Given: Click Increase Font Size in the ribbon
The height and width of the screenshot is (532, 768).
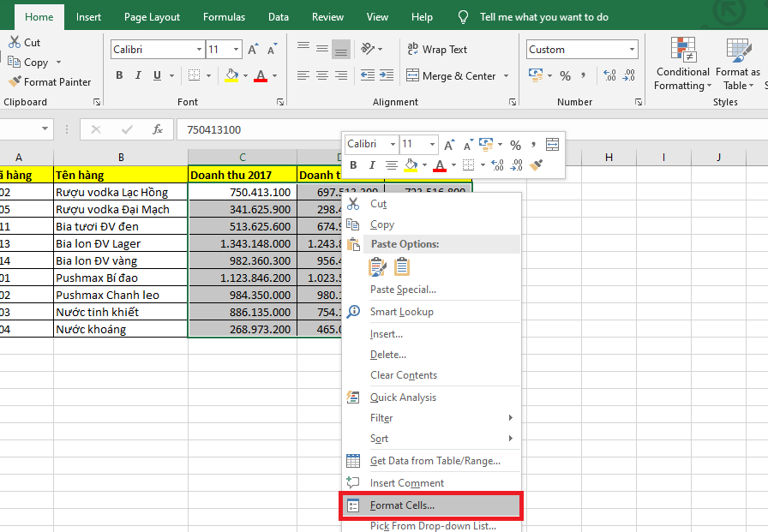Looking at the screenshot, I should (253, 50).
